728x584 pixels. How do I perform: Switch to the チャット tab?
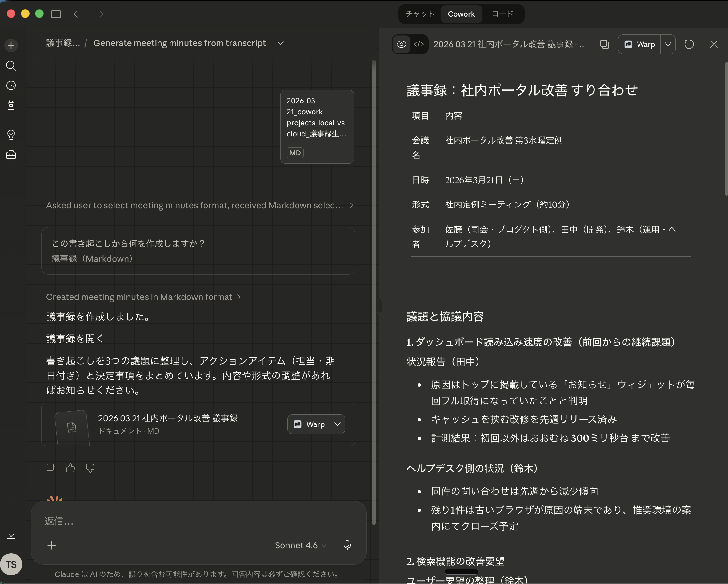click(x=420, y=14)
